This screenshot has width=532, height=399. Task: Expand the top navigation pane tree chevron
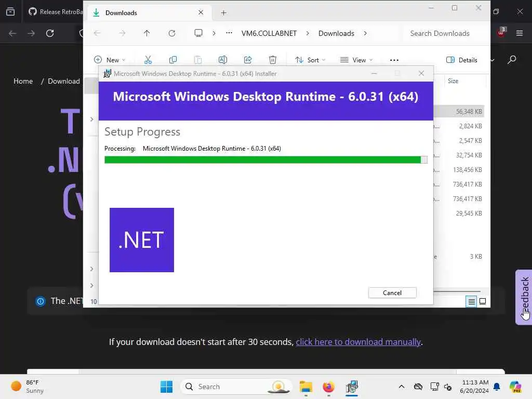91,119
